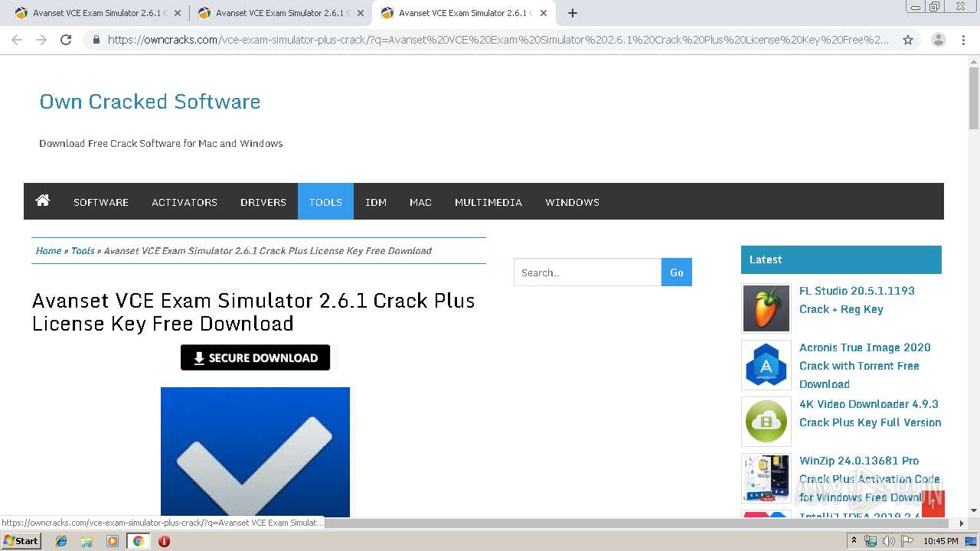Open the DRIVERS menu
The width and height of the screenshot is (980, 551).
pos(263,202)
